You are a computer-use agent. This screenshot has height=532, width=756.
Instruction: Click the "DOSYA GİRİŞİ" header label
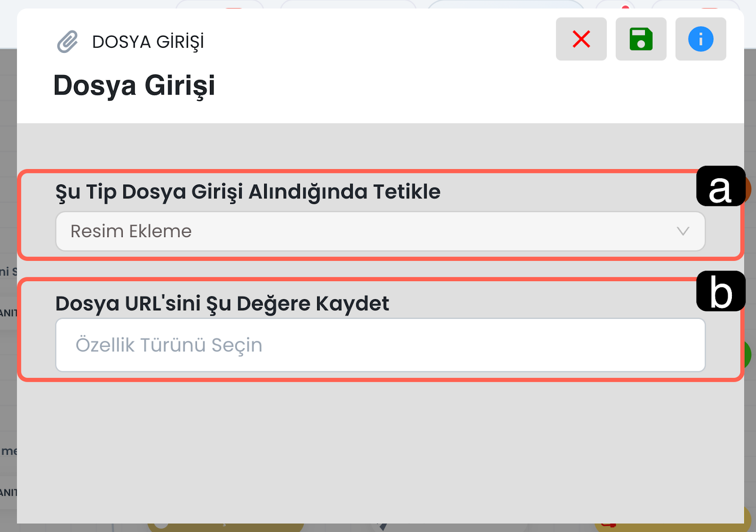[x=148, y=42]
